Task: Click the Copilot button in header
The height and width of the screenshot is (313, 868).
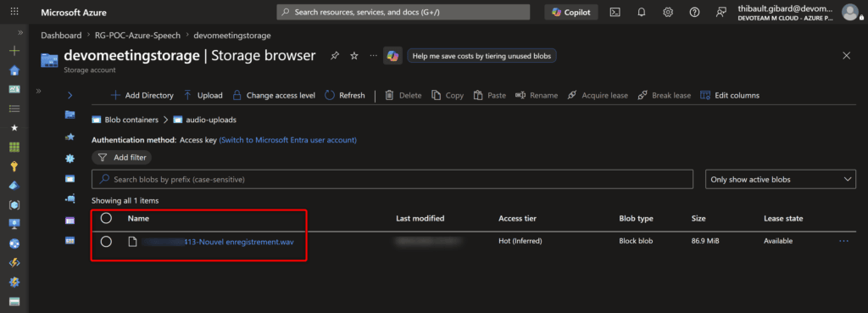Action: pyautogui.click(x=571, y=12)
